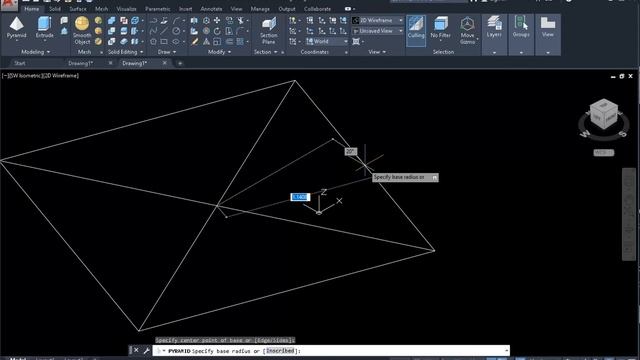Select the Arc draw tool
Viewport: 640px width, 360px height.
click(x=176, y=20)
